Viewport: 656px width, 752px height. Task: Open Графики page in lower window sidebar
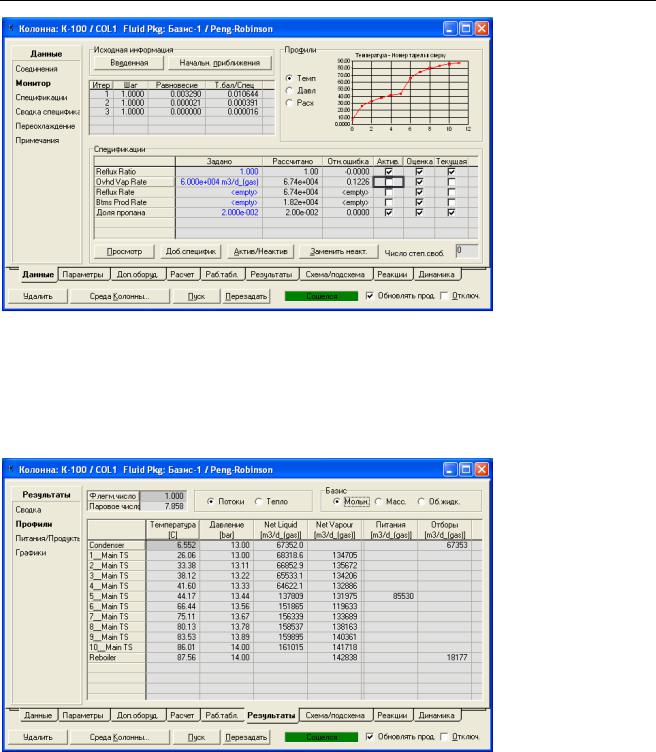pos(31,553)
